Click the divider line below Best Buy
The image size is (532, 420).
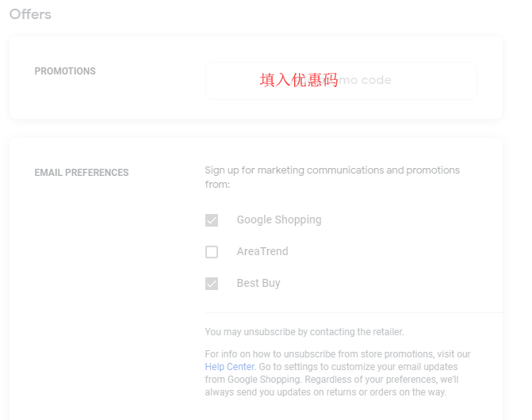pos(353,313)
